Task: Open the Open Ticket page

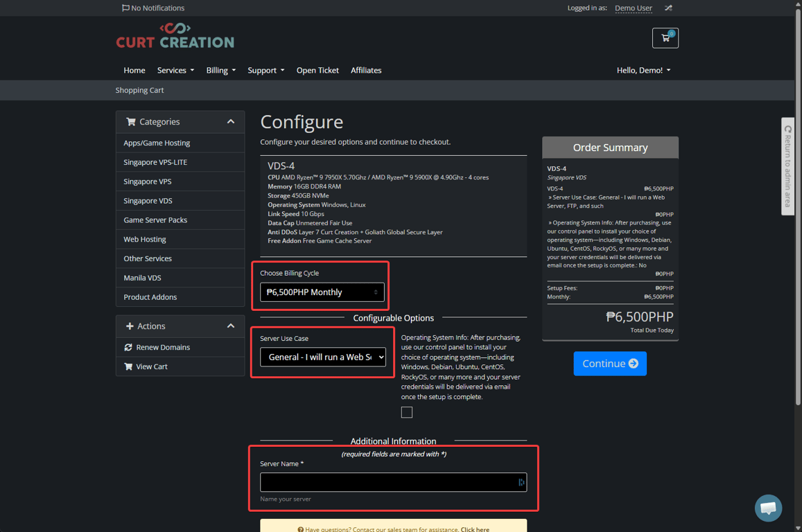Action: tap(317, 70)
